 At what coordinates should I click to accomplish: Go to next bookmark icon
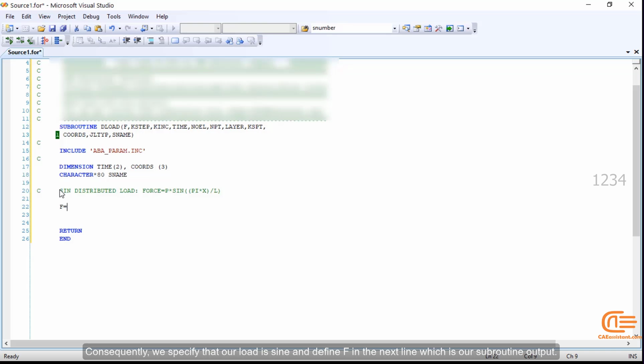click(197, 41)
